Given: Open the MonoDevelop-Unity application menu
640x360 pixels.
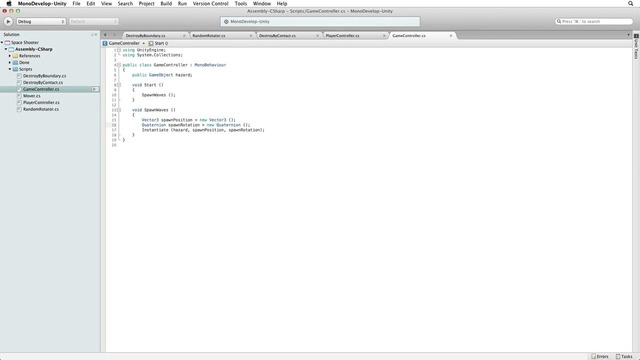Looking at the screenshot, I should coord(42,3).
